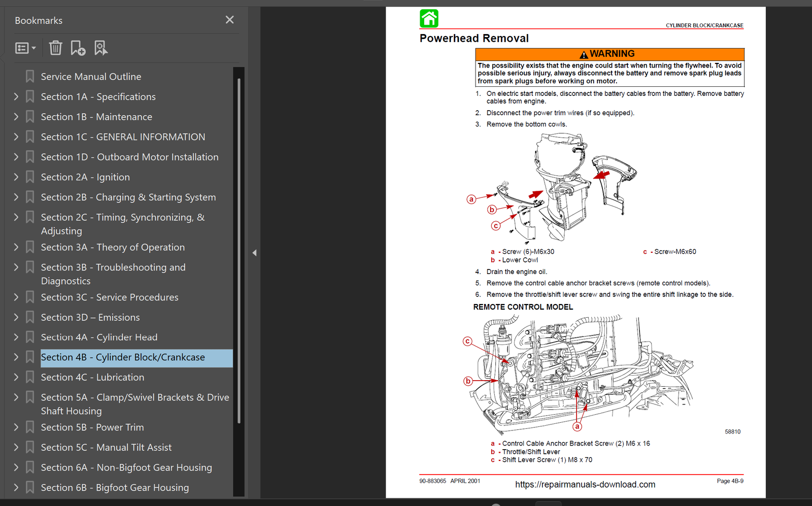
Task: Open Section 3D – Emissions bookmark
Action: coord(90,317)
